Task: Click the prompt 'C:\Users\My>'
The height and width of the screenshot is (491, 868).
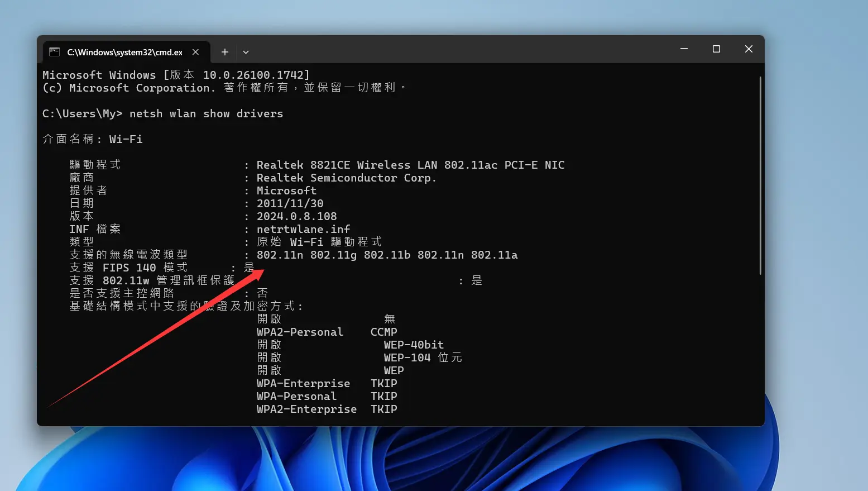Action: 83,113
